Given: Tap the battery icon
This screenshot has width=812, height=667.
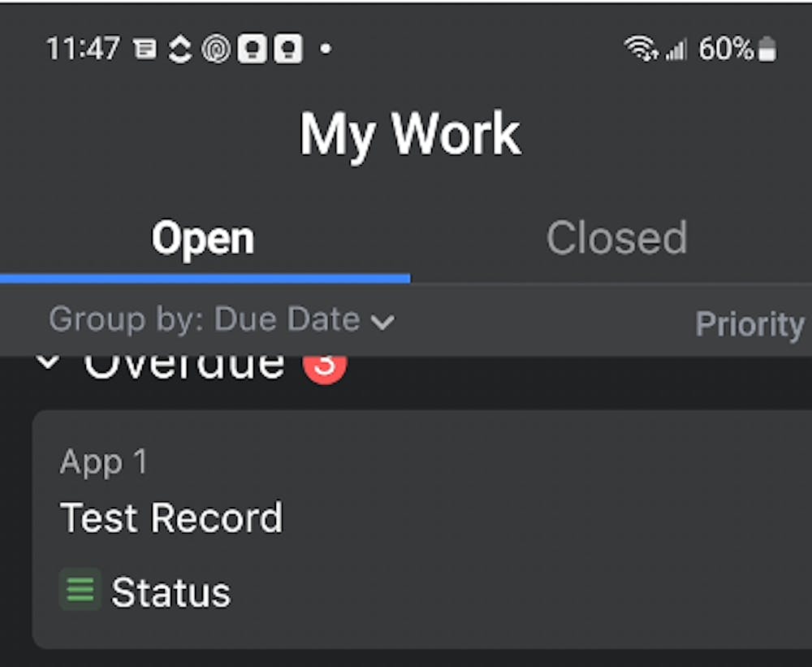Looking at the screenshot, I should pyautogui.click(x=767, y=50).
